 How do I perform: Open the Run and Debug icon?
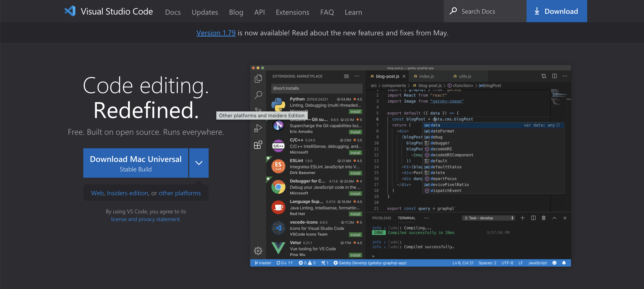(x=258, y=128)
